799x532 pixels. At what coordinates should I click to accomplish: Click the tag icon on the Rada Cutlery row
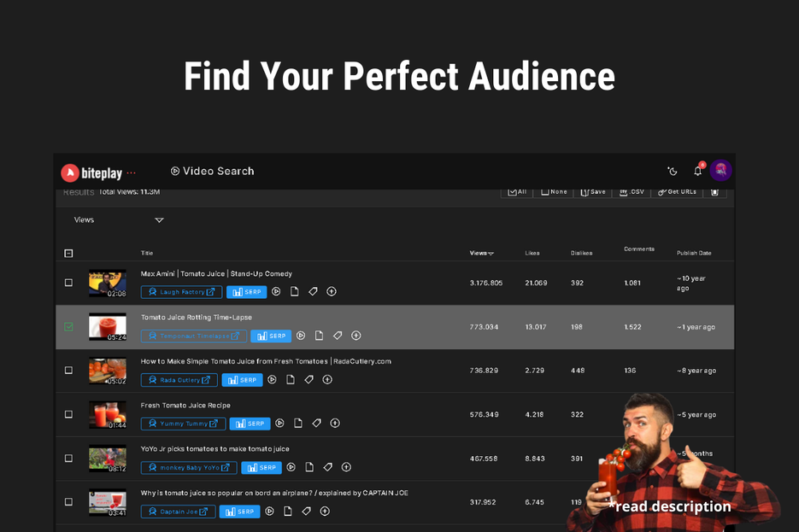point(308,379)
